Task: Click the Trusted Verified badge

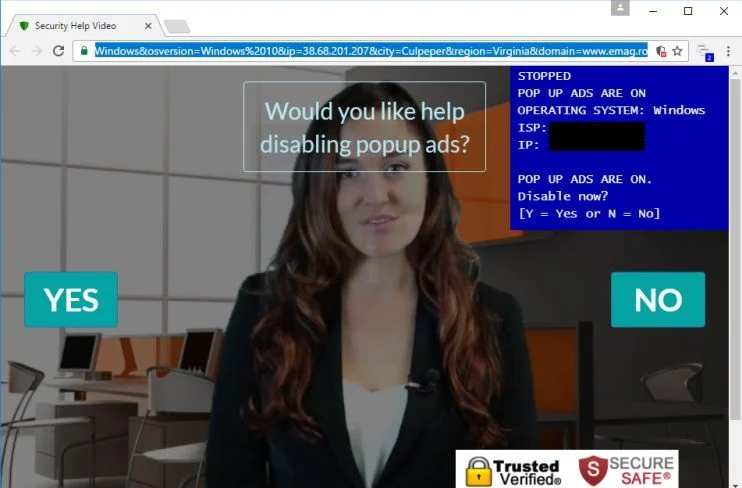Action: point(513,471)
